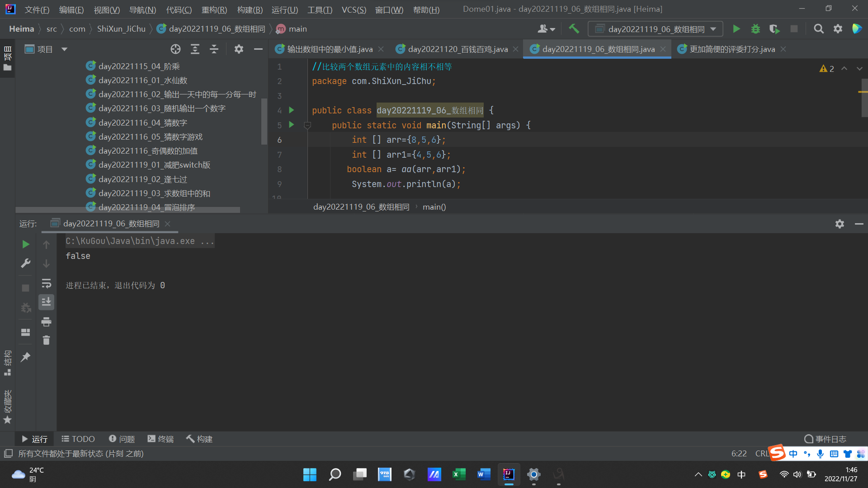This screenshot has width=868, height=488.
Task: Toggle pin tab in run panel
Action: point(26,357)
